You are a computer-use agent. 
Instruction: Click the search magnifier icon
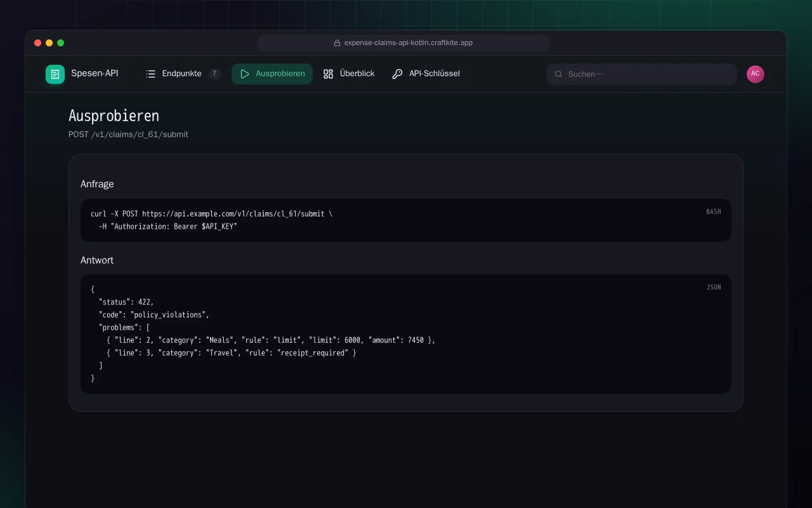tap(559, 74)
